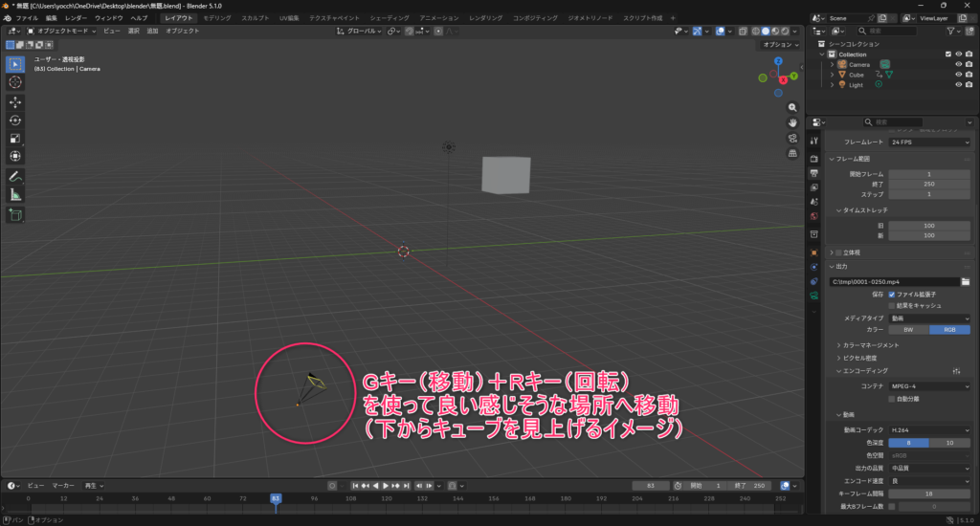Uncheck the ファイル拡張子 checkbox
The height and width of the screenshot is (526, 980).
(892, 295)
